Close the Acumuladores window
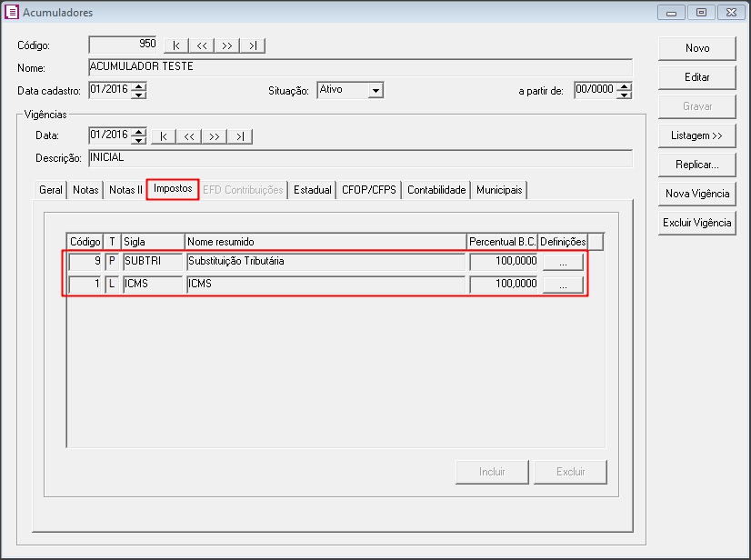 click(731, 13)
